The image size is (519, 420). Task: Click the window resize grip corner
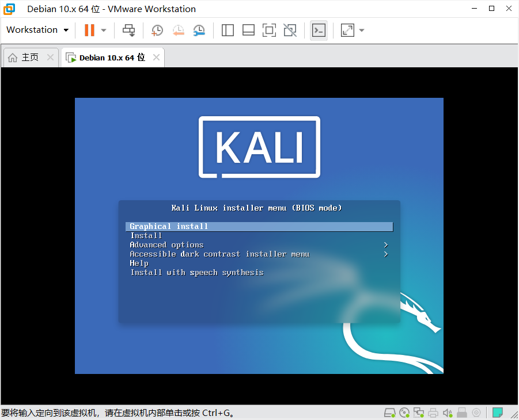[x=515, y=415]
